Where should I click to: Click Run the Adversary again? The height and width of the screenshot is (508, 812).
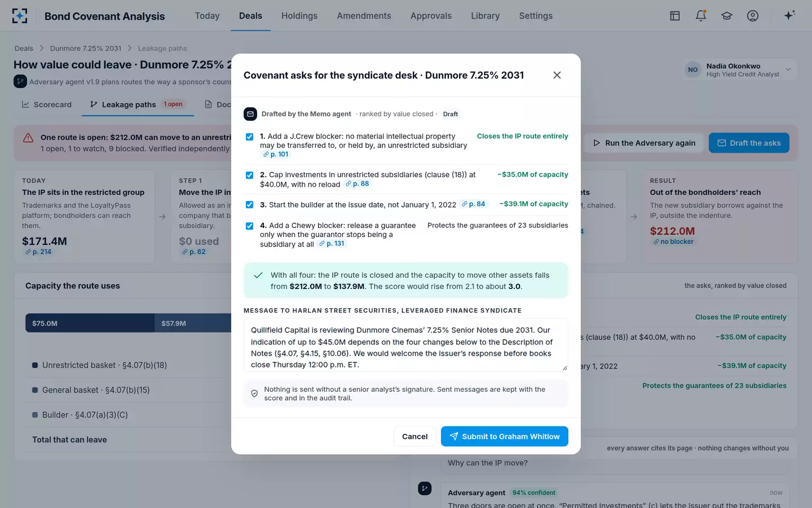point(644,143)
